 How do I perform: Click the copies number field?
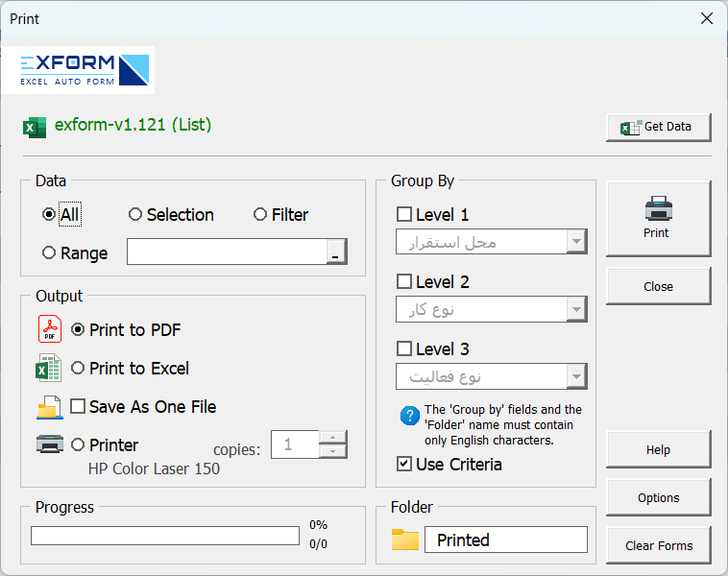(x=295, y=444)
